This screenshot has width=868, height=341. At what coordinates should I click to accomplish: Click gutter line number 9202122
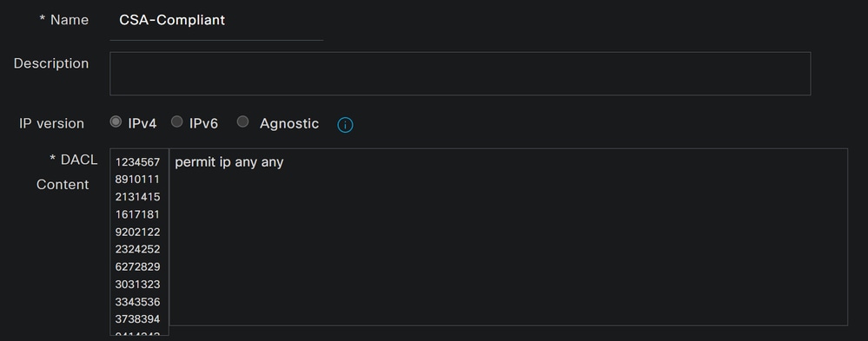point(138,232)
